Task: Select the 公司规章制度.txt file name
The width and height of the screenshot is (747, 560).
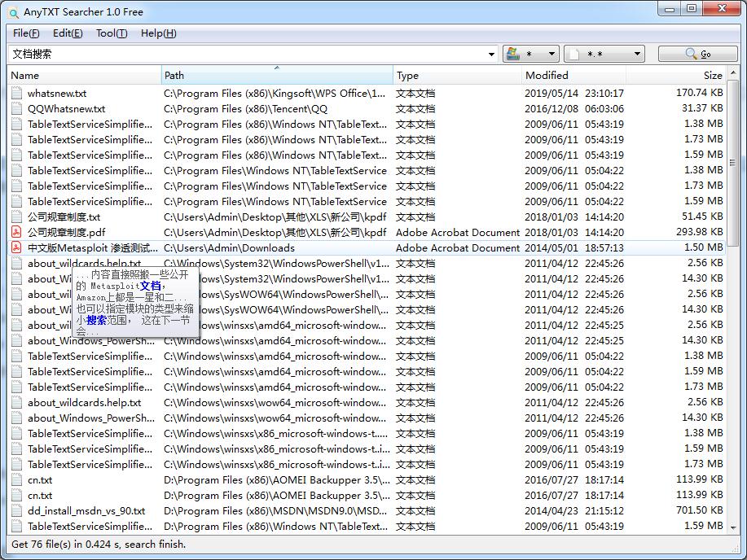Action: (x=64, y=217)
